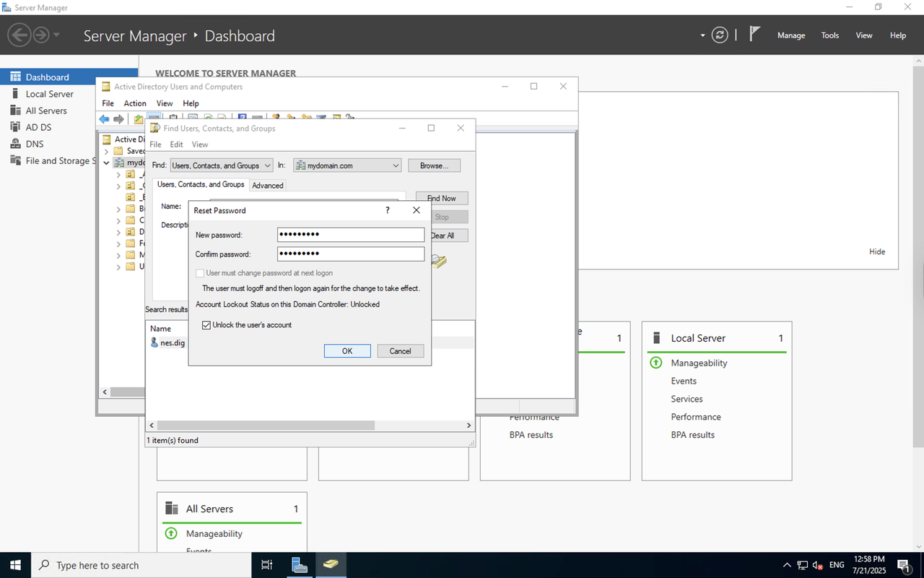Open the volume control in system tray
The height and width of the screenshot is (578, 924).
[818, 565]
